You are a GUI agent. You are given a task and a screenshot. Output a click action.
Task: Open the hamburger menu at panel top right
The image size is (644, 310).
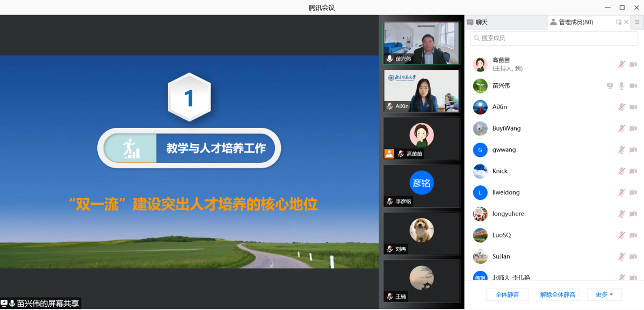click(638, 22)
